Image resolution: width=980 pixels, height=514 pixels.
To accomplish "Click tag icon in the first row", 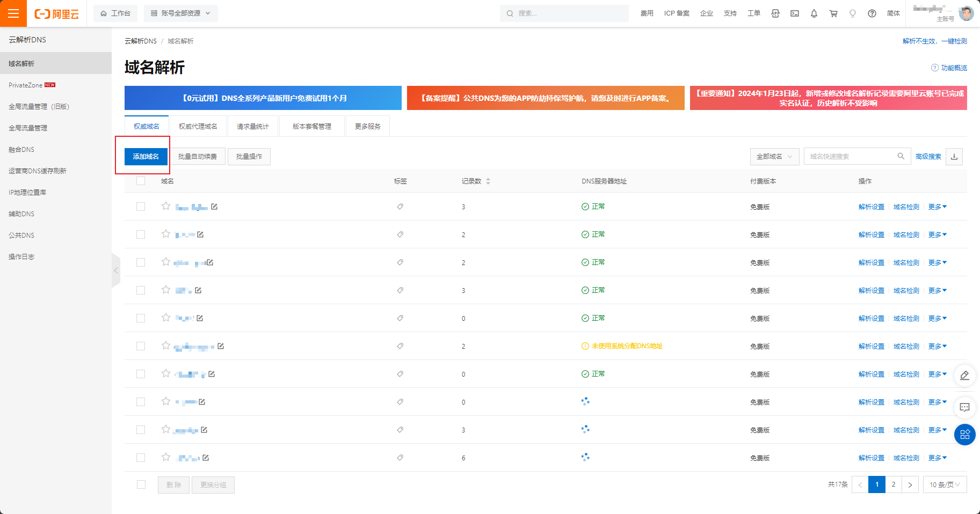I will 400,207.
